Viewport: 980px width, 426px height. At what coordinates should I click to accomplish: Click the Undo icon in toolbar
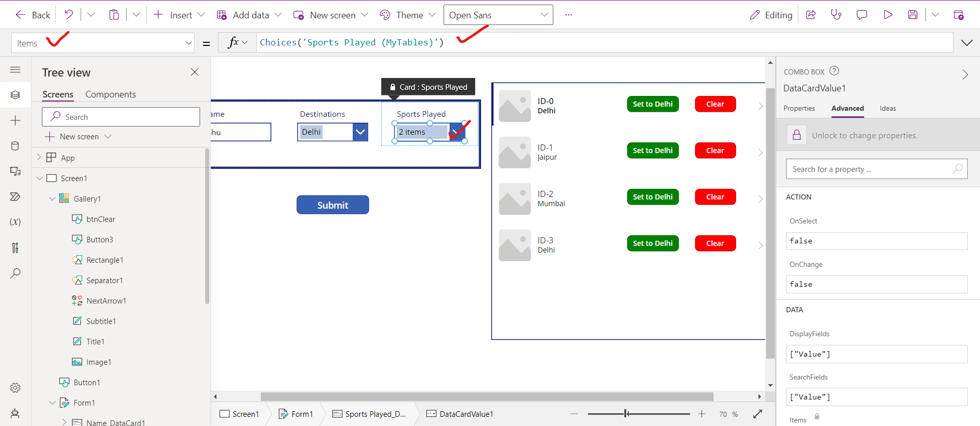click(68, 15)
